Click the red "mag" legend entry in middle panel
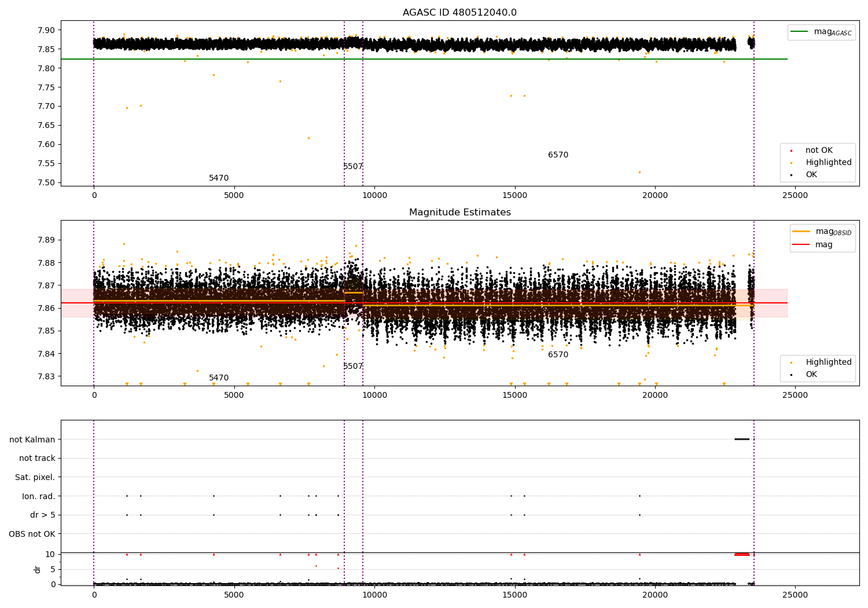 [813, 245]
